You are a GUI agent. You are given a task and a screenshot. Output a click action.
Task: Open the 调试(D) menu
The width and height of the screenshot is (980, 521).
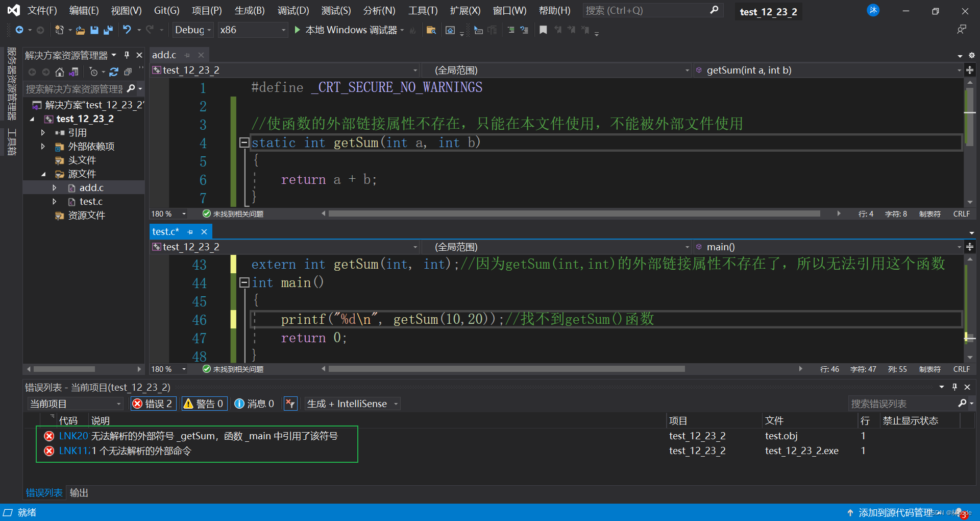tap(293, 10)
